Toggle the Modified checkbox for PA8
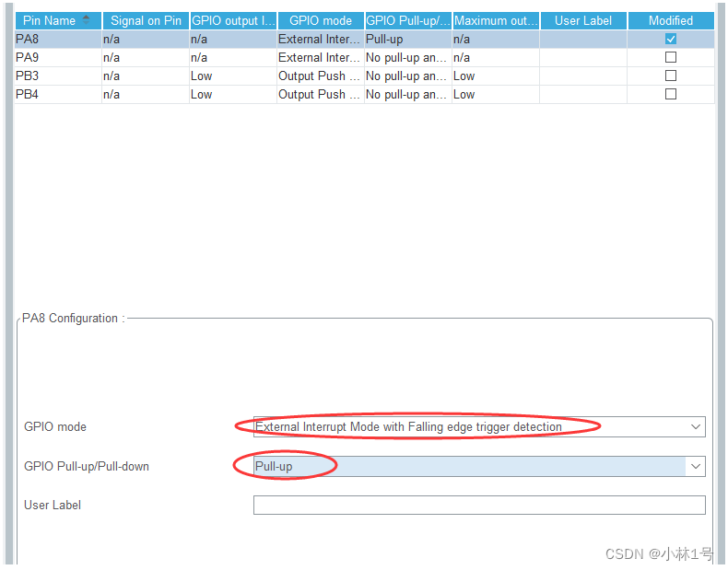Viewport: 728px width, 570px height. [671, 39]
